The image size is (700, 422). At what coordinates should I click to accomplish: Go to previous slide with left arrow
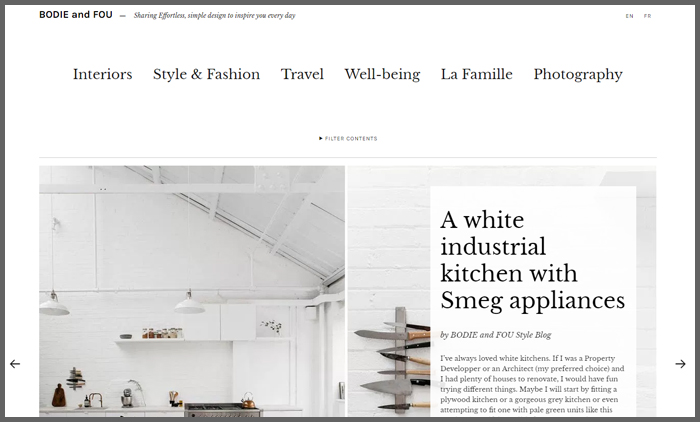[15, 364]
